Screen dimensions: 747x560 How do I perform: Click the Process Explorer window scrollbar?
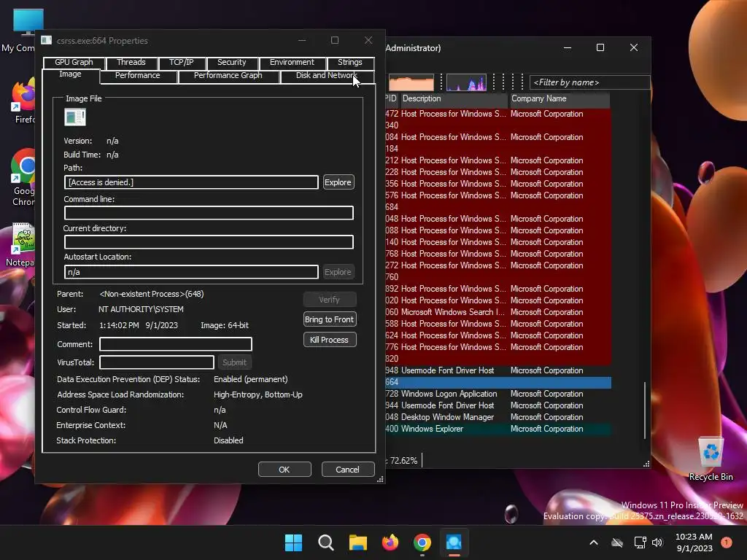pyautogui.click(x=645, y=410)
